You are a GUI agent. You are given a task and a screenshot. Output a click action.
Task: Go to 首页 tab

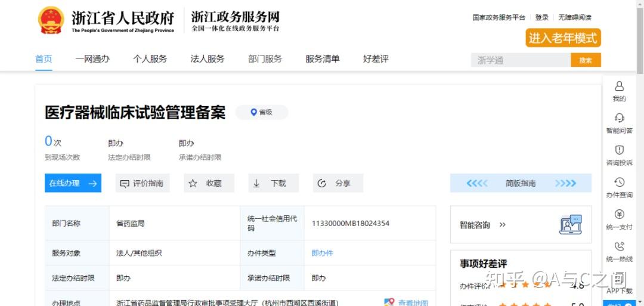pos(44,59)
